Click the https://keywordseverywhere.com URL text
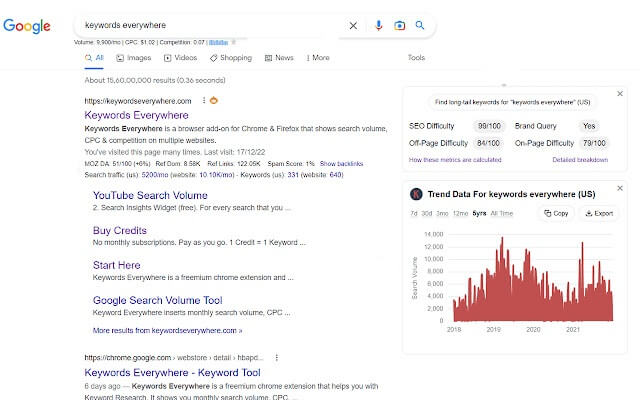This screenshot has width=640, height=400. coord(138,101)
